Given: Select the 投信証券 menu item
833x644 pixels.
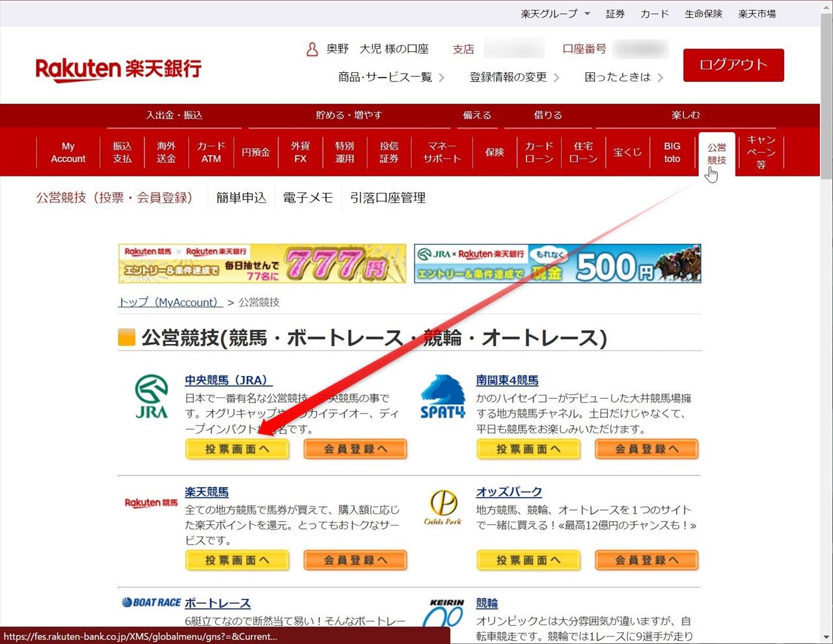Looking at the screenshot, I should (389, 152).
